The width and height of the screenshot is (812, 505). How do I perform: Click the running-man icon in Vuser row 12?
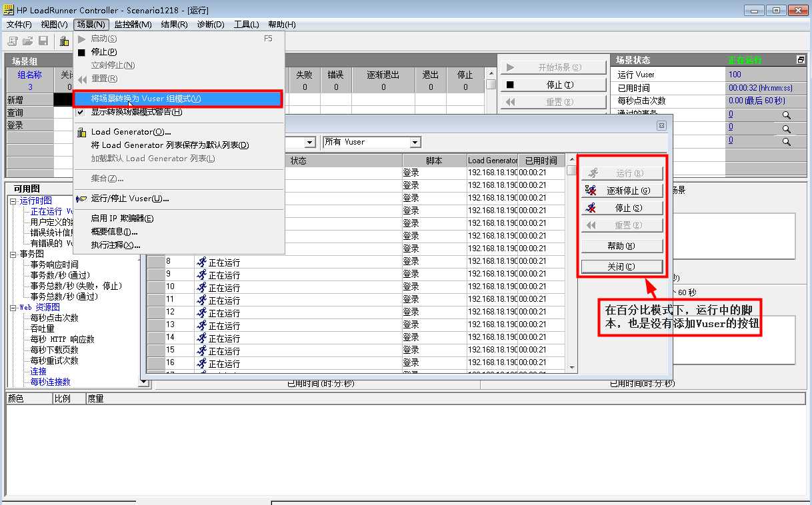202,312
